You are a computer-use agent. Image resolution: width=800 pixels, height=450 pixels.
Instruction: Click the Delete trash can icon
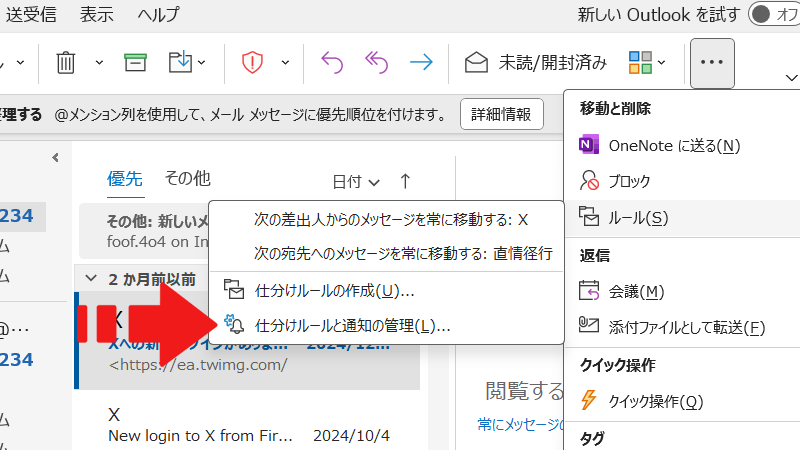[66, 62]
